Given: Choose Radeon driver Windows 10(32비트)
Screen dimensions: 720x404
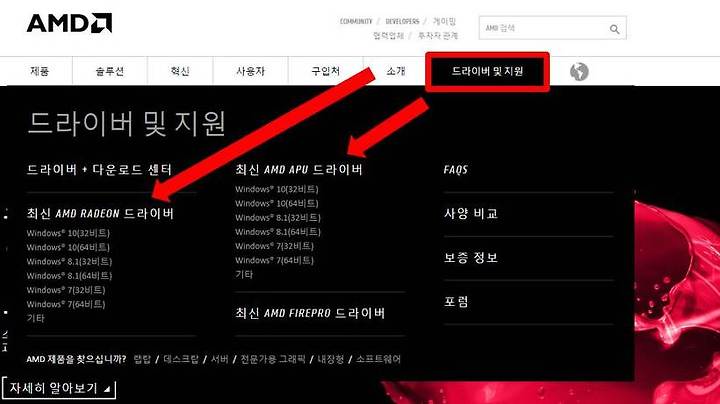Looking at the screenshot, I should point(68,233).
